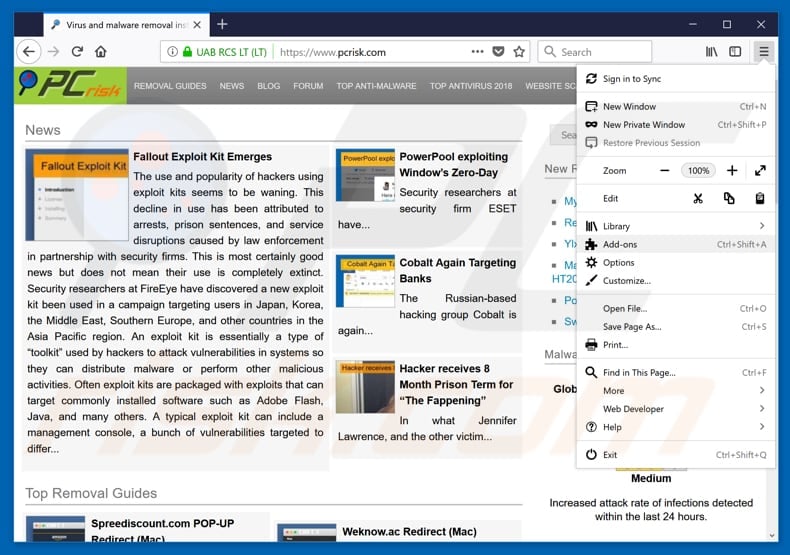Open TOP ANTI-MALWARE nav link
Viewport: 790px width, 555px height.
pyautogui.click(x=376, y=86)
